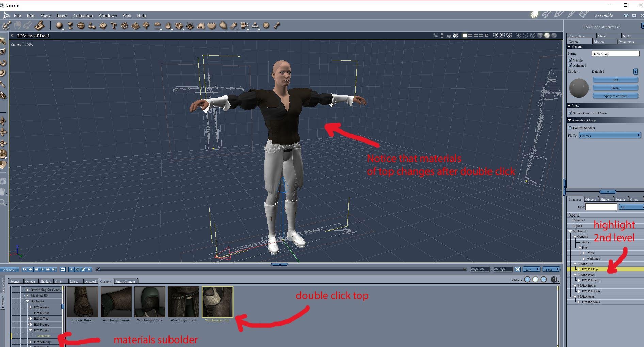Select the Watchkeeper Cape thumbnail
This screenshot has width=644, height=347.
point(150,302)
